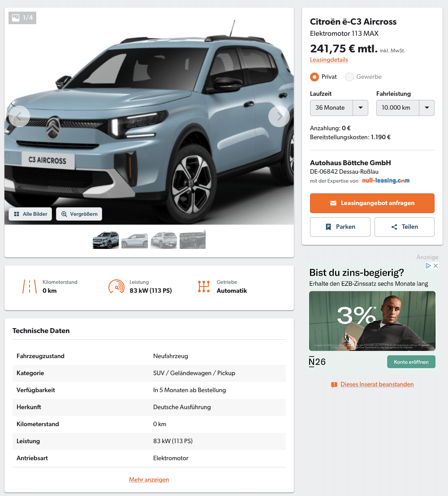
Task: Click the Getriebe gearshift icon
Action: click(203, 286)
